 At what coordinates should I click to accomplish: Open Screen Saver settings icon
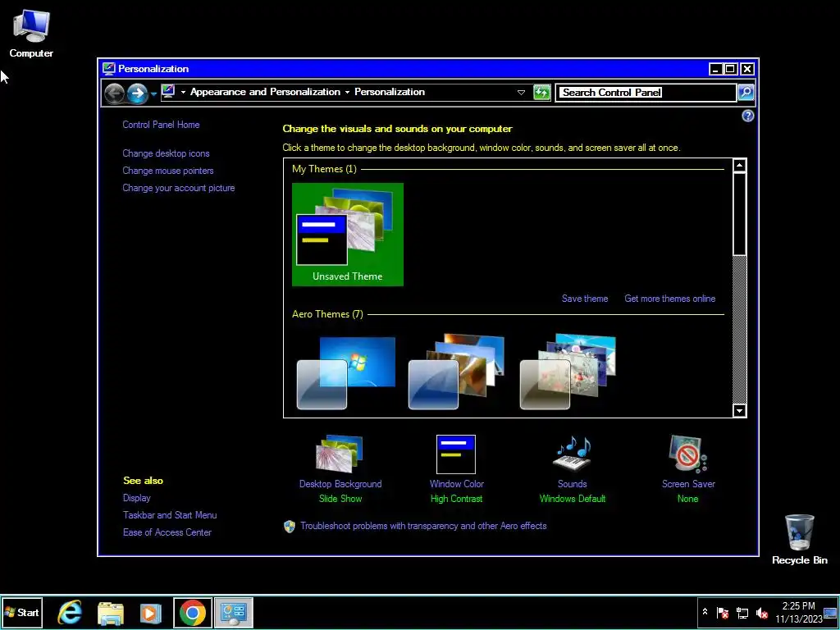tap(688, 454)
